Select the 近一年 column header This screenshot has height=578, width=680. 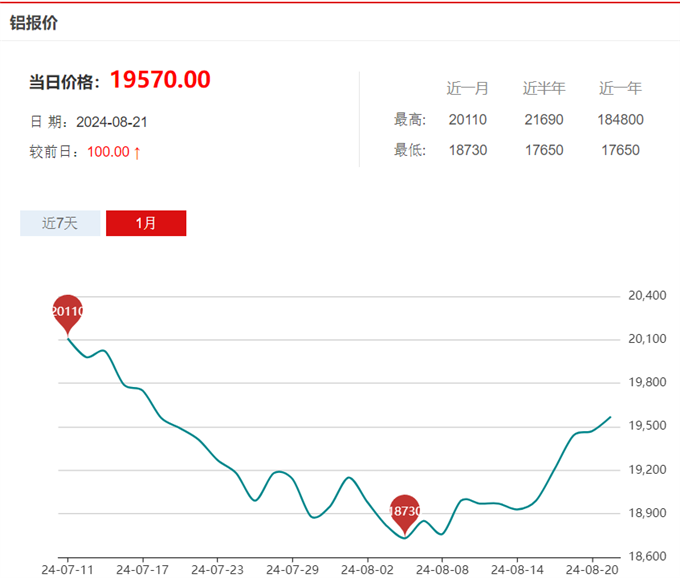(x=620, y=89)
